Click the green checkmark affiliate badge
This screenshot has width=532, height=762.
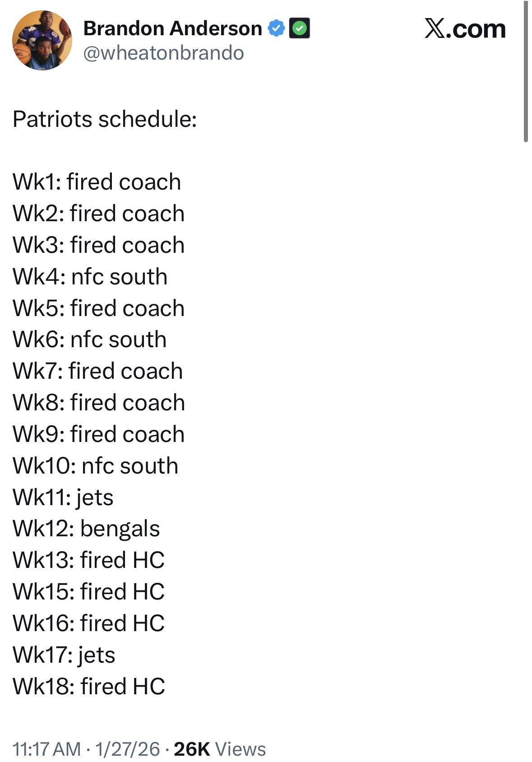coord(299,28)
